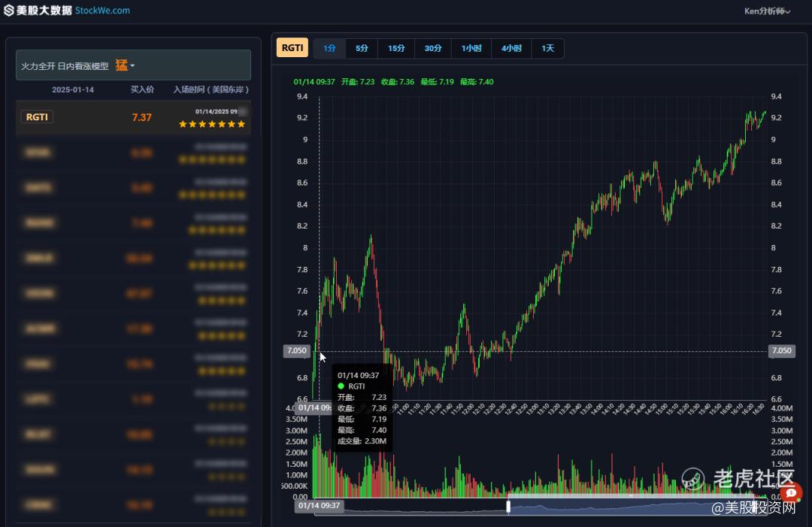812x527 pixels.
Task: Switch to the 1小时 timeframe tab
Action: tap(471, 48)
